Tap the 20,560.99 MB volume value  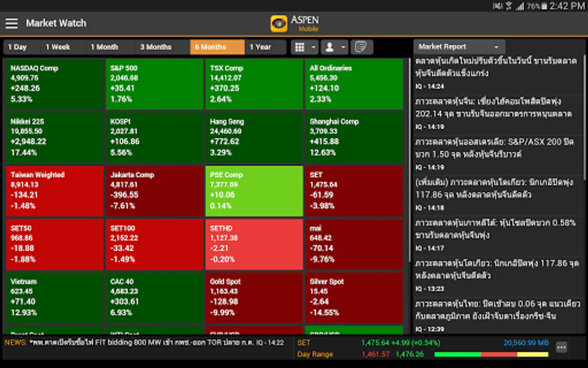coord(526,343)
